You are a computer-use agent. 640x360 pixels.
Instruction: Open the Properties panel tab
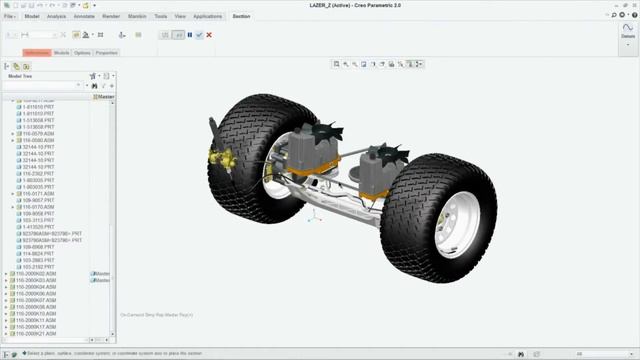click(x=107, y=53)
